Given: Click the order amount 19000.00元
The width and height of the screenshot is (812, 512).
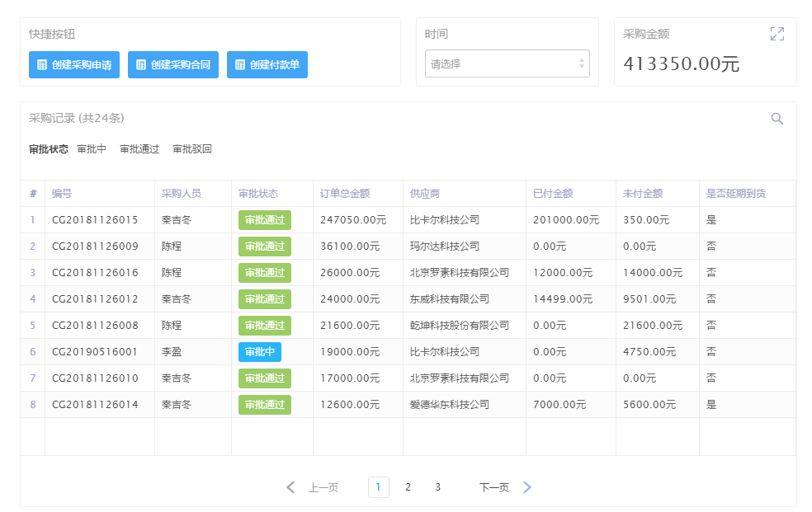Looking at the screenshot, I should point(350,352).
